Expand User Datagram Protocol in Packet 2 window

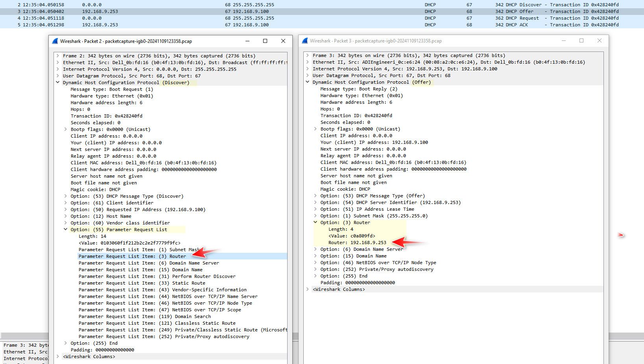[58, 76]
